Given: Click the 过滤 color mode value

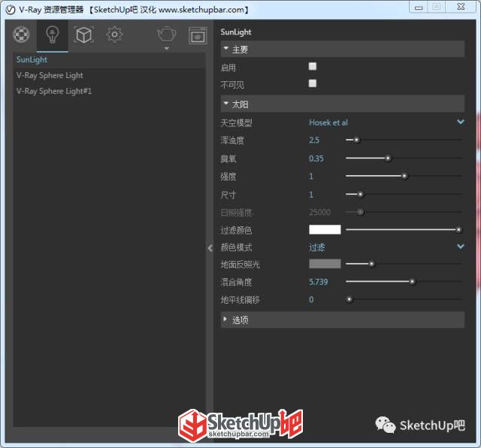Looking at the screenshot, I should point(316,247).
